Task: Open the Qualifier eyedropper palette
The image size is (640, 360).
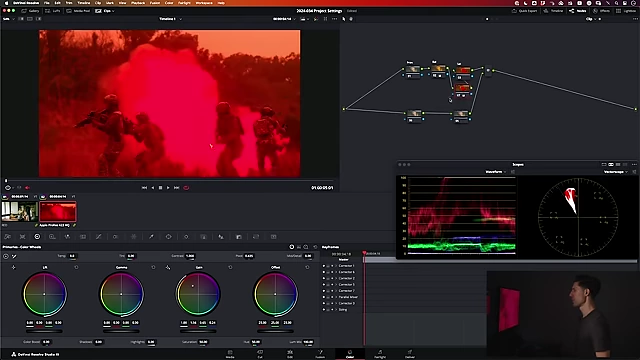Action: pyautogui.click(x=151, y=237)
